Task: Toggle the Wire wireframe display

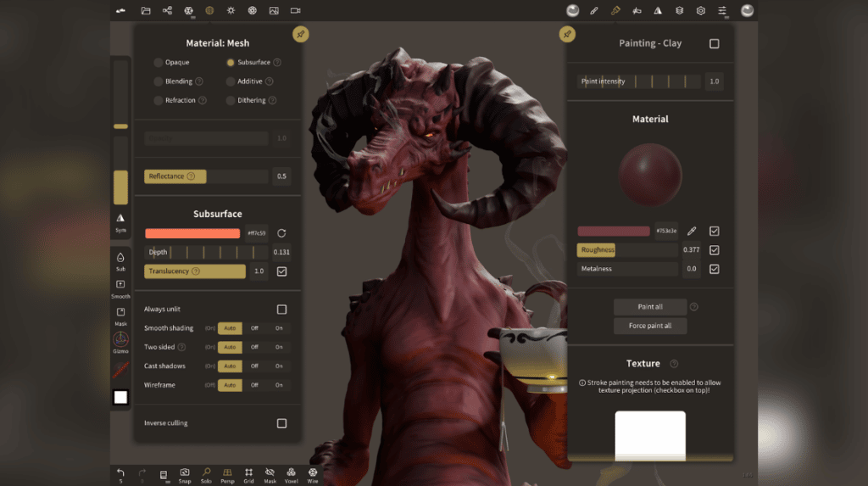Action: 313,475
